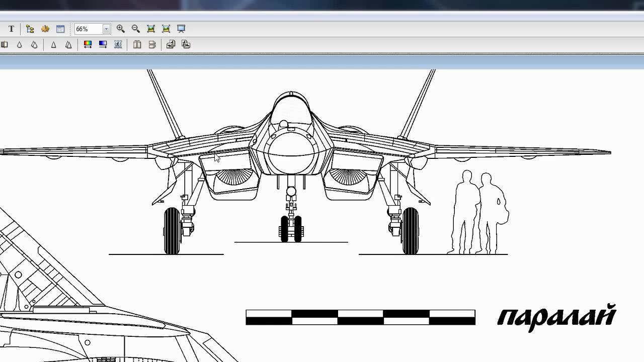Click the Zoom In magnifier icon
The width and height of the screenshot is (644, 362).
point(121,29)
